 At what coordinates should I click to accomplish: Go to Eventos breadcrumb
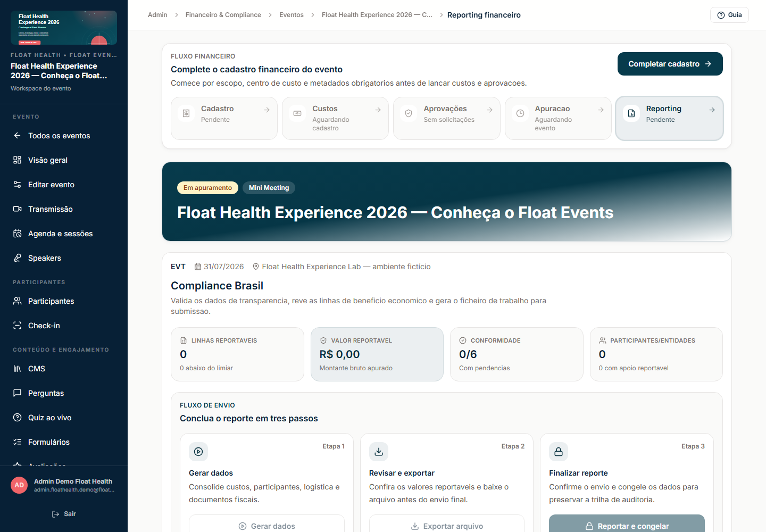click(x=292, y=15)
